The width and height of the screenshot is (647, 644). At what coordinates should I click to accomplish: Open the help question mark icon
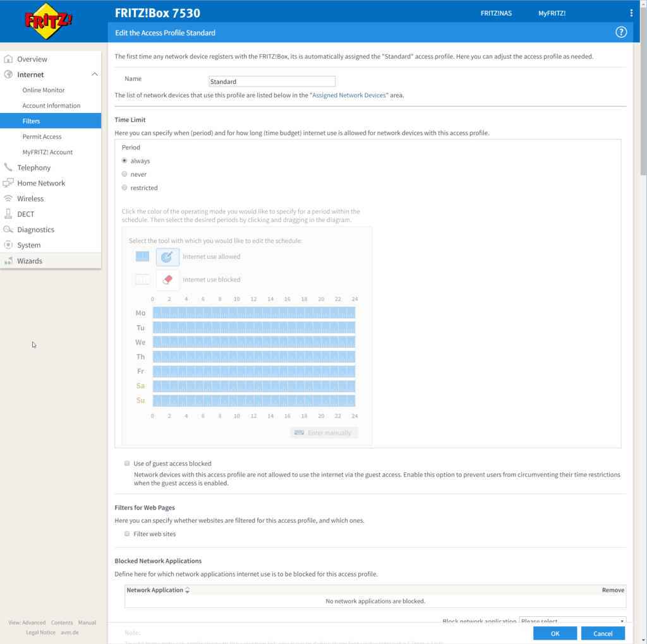[621, 33]
